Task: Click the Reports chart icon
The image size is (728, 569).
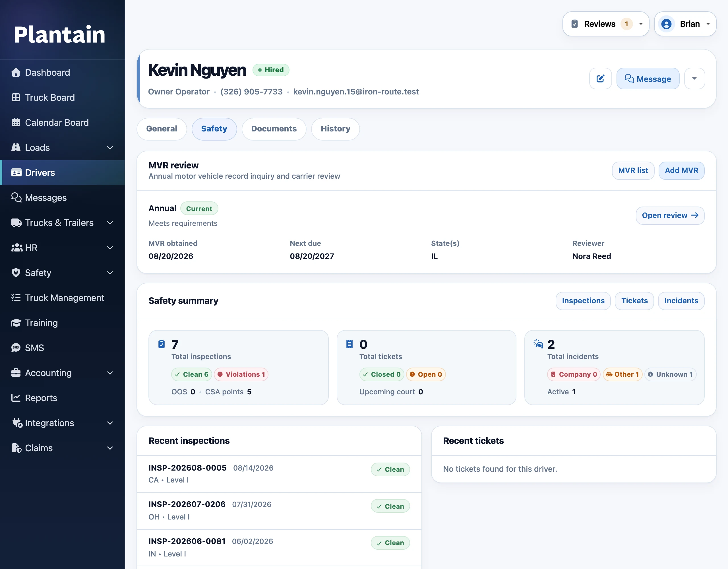Action: coord(16,397)
